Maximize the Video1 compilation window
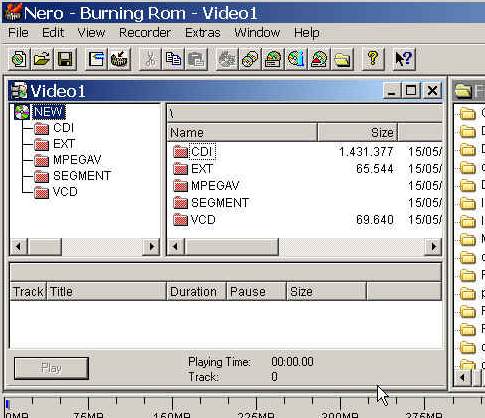 (411, 91)
